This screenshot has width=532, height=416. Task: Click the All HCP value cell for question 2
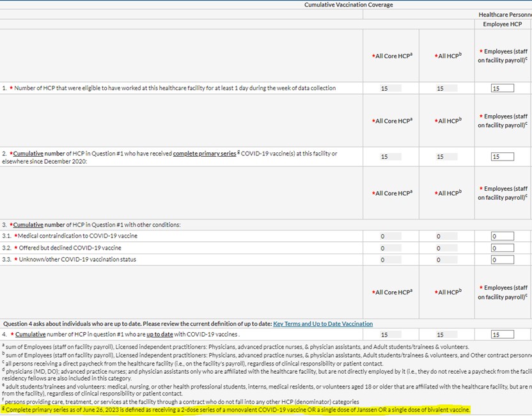pyautogui.click(x=445, y=156)
